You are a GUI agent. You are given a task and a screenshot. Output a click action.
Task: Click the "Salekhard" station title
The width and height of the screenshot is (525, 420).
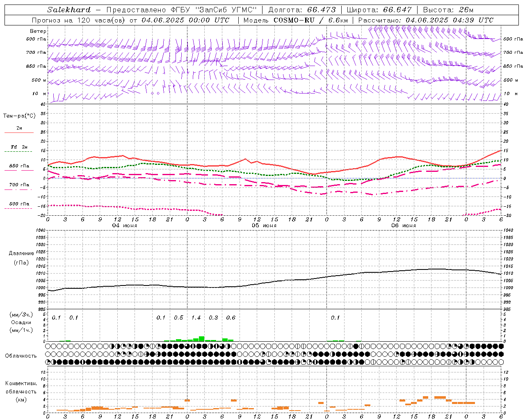point(69,10)
